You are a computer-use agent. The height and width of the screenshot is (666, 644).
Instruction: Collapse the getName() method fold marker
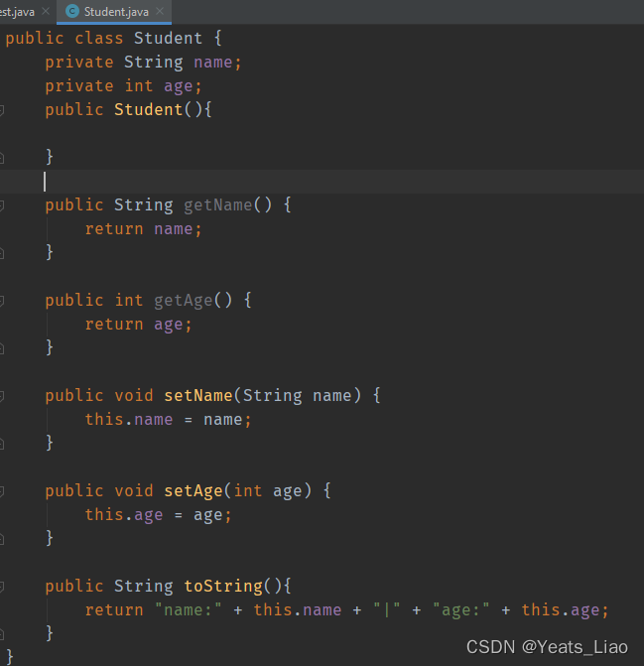tap(2, 206)
